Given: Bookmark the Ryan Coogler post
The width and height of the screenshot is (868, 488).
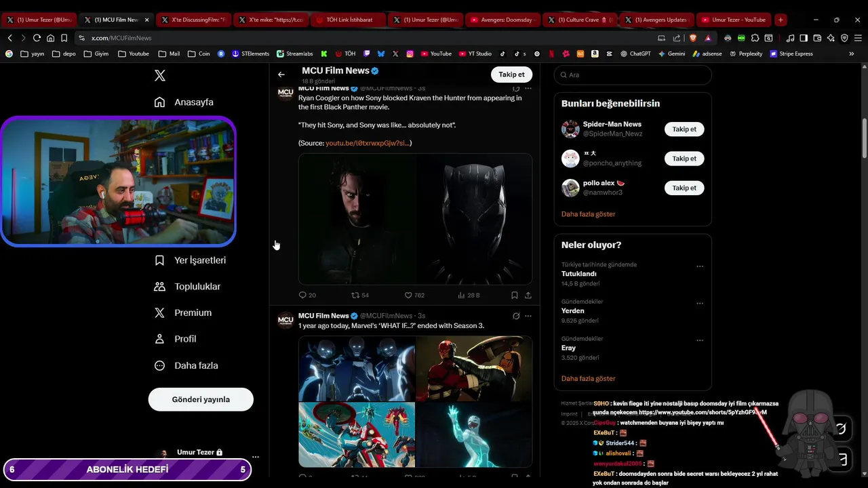Looking at the screenshot, I should click(x=515, y=296).
